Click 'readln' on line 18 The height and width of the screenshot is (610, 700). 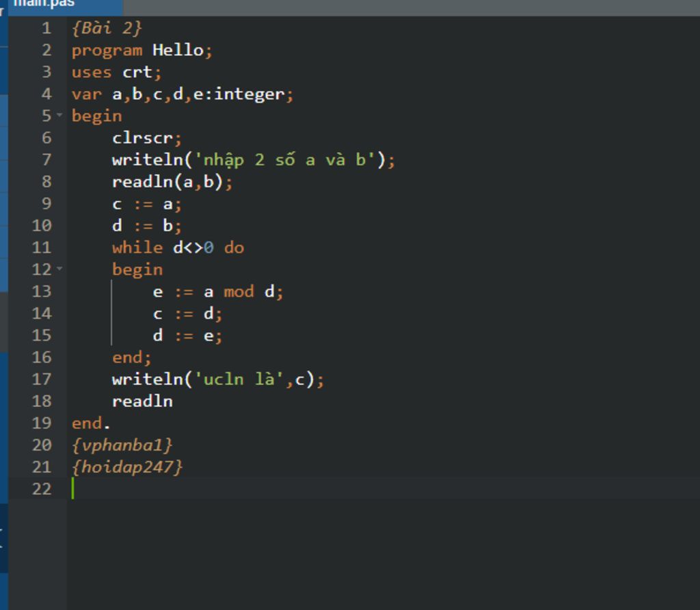pyautogui.click(x=142, y=401)
